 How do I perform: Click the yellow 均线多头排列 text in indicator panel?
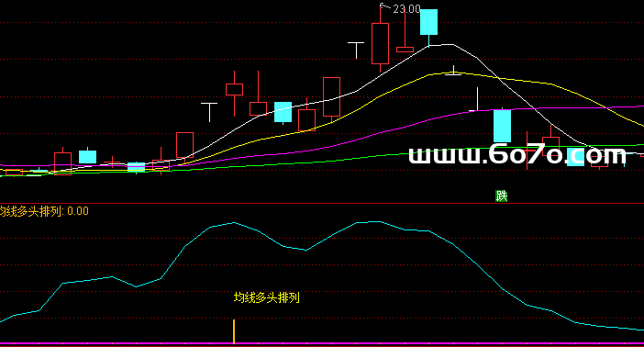267,297
